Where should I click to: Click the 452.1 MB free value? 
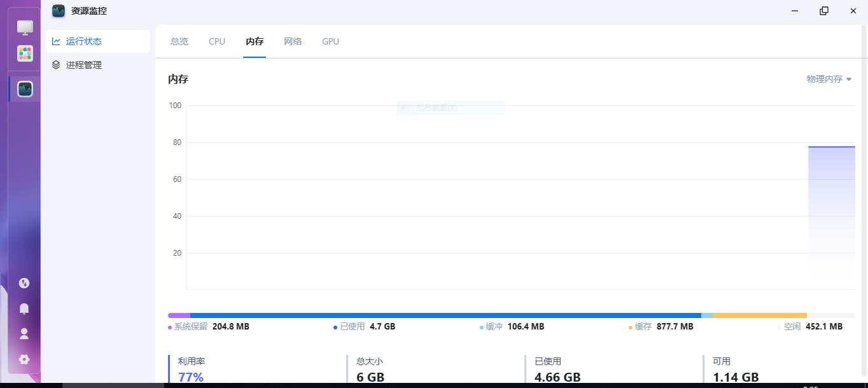click(823, 326)
